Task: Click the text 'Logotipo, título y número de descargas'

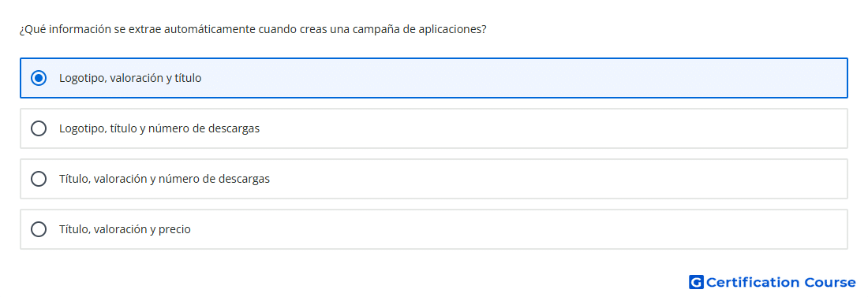Action: coord(159,129)
